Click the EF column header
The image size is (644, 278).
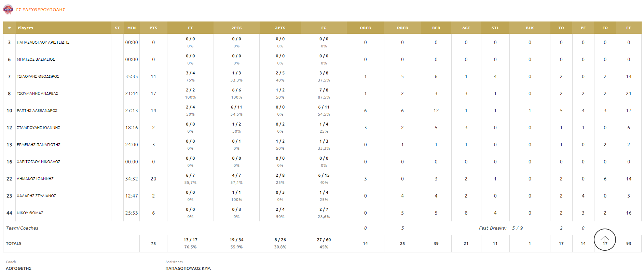pyautogui.click(x=628, y=28)
